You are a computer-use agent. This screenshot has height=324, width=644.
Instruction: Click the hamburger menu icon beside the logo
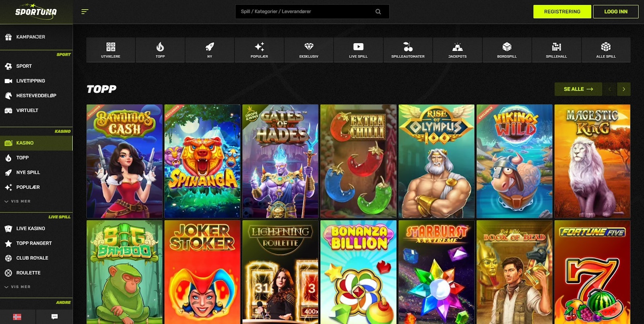coord(85,12)
